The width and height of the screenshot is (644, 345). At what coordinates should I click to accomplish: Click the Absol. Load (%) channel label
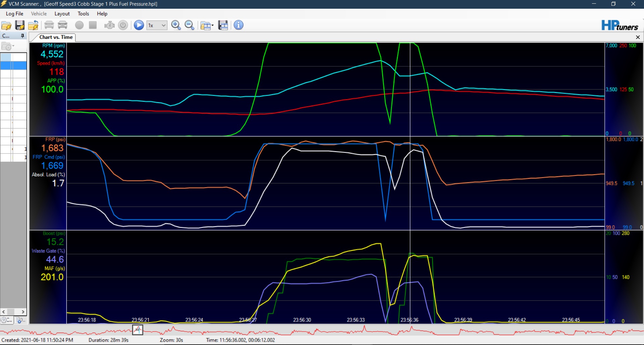[x=48, y=175]
